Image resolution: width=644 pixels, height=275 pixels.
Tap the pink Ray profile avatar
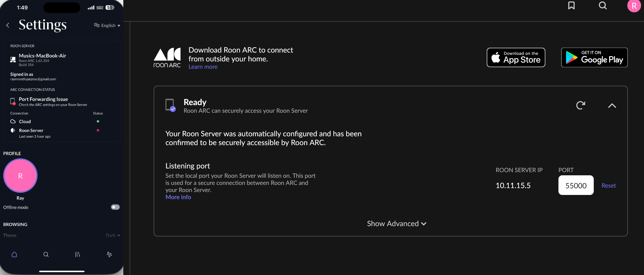(20, 176)
